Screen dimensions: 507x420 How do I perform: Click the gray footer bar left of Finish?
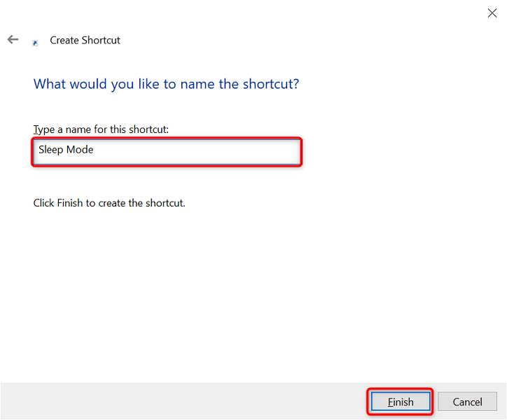pyautogui.click(x=182, y=401)
